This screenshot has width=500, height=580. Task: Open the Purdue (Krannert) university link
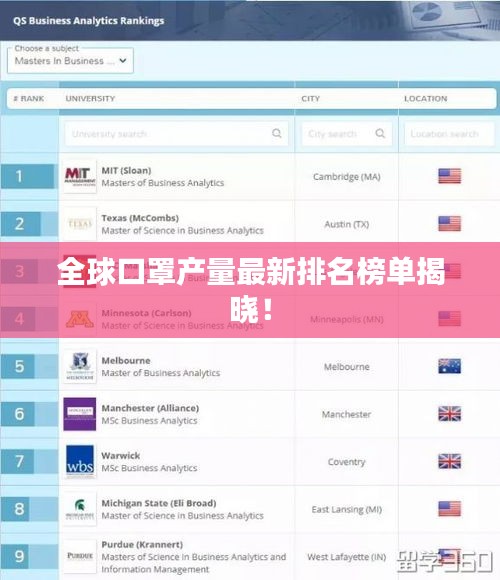[x=142, y=544]
